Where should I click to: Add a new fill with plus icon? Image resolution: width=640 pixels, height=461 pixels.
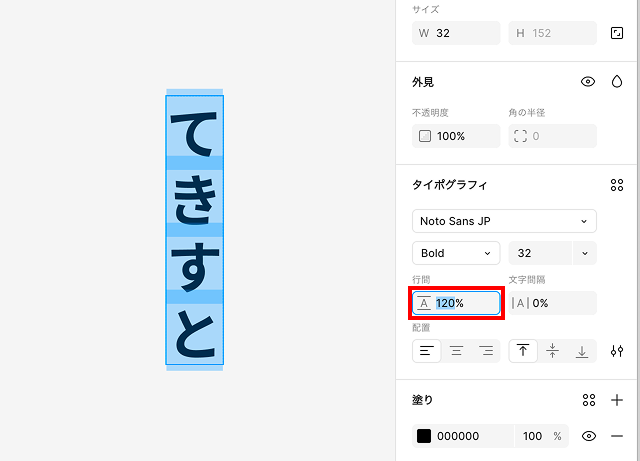pos(617,400)
